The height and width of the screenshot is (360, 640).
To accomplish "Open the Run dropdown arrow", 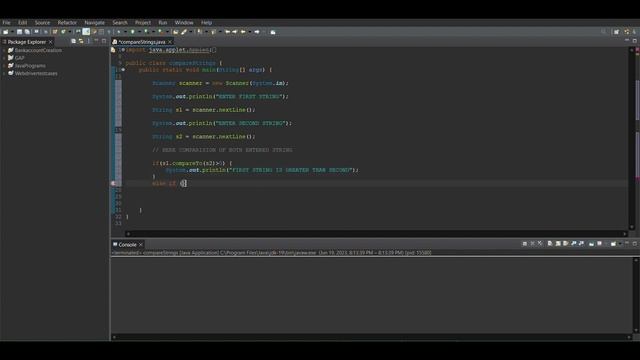I will point(139,32).
